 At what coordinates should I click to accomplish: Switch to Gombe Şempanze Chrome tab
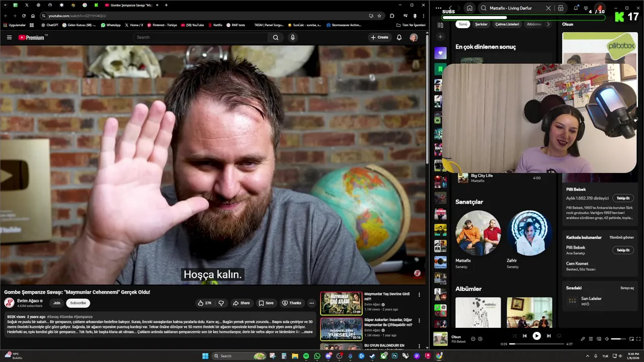coord(131,5)
